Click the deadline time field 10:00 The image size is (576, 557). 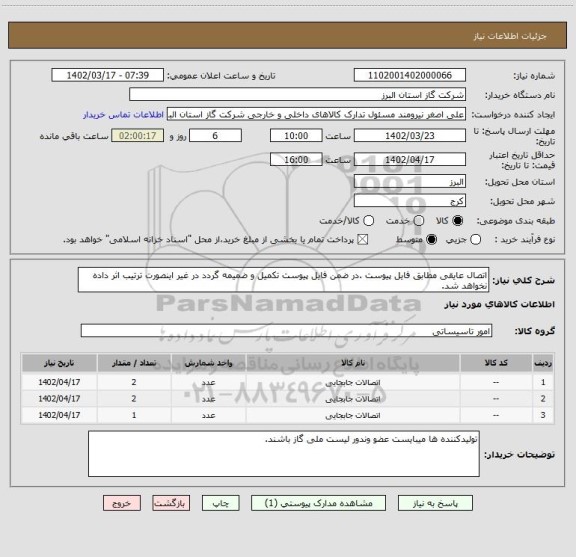296,136
